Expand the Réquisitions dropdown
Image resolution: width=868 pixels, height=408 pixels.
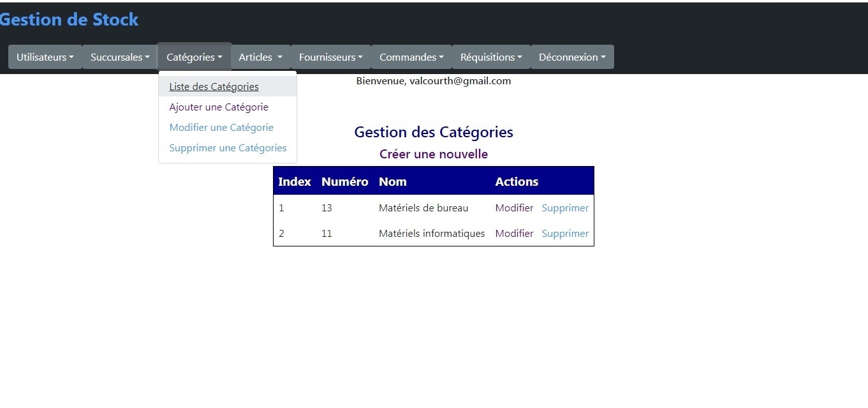point(491,57)
